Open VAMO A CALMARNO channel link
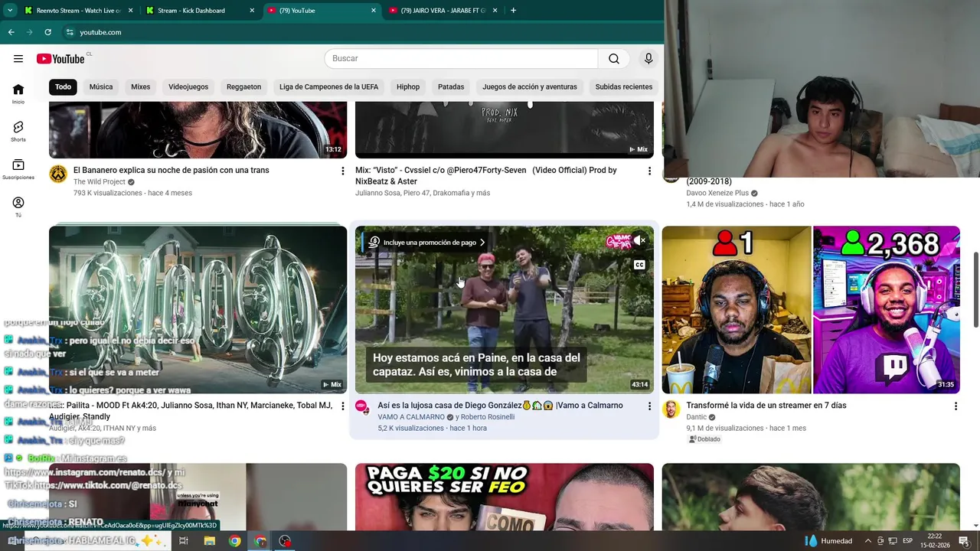Image resolution: width=980 pixels, height=551 pixels. [x=411, y=417]
